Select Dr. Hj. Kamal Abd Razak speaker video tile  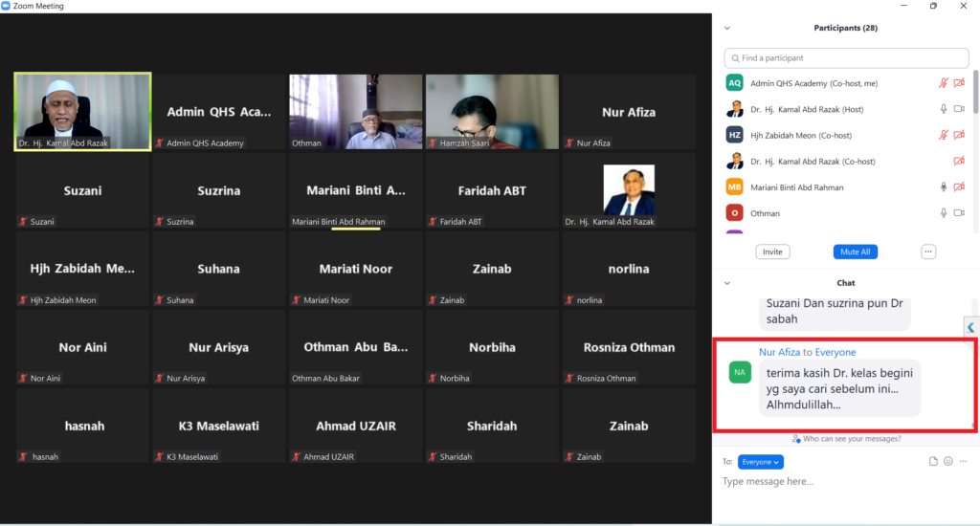pos(82,112)
